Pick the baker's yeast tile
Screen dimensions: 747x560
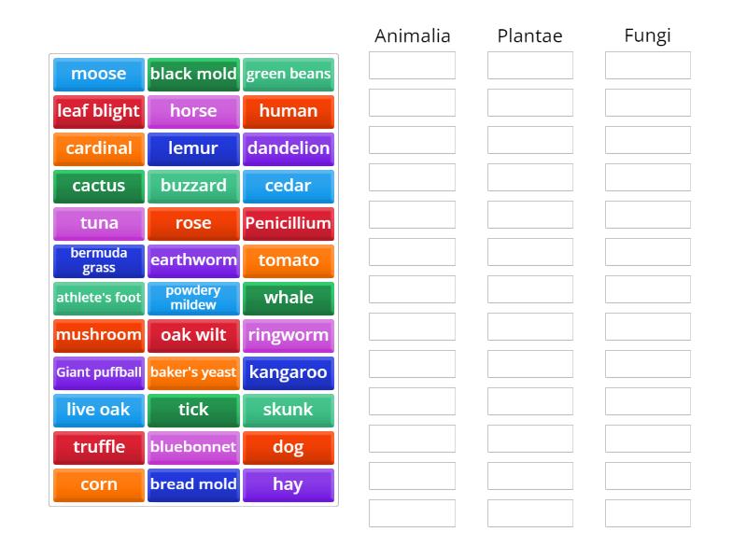(x=193, y=372)
